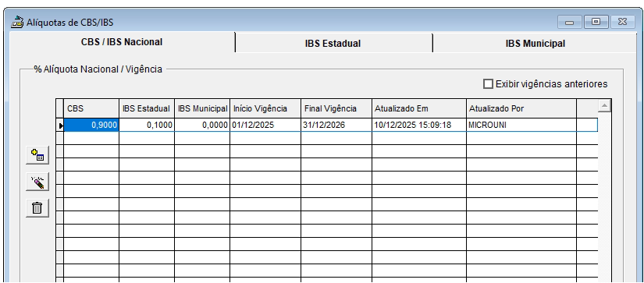Image resolution: width=644 pixels, height=283 pixels.
Task: Click the Atualizado Em column header
Action: pyautogui.click(x=419, y=108)
